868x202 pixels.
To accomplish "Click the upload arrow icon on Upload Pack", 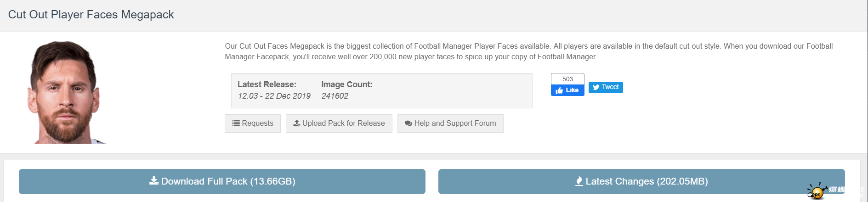I will pyautogui.click(x=297, y=123).
